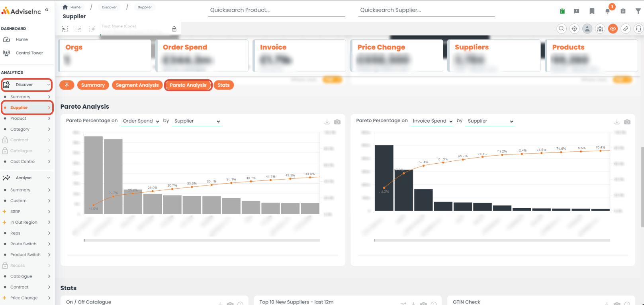Toggle the target crosshair button
644x305 pixels.
coord(574,29)
